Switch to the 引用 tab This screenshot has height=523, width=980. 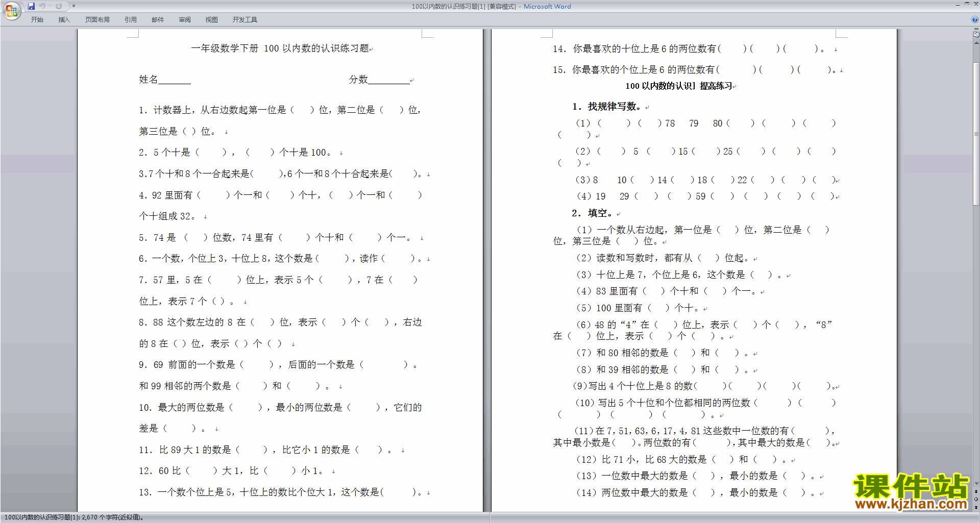[131, 20]
